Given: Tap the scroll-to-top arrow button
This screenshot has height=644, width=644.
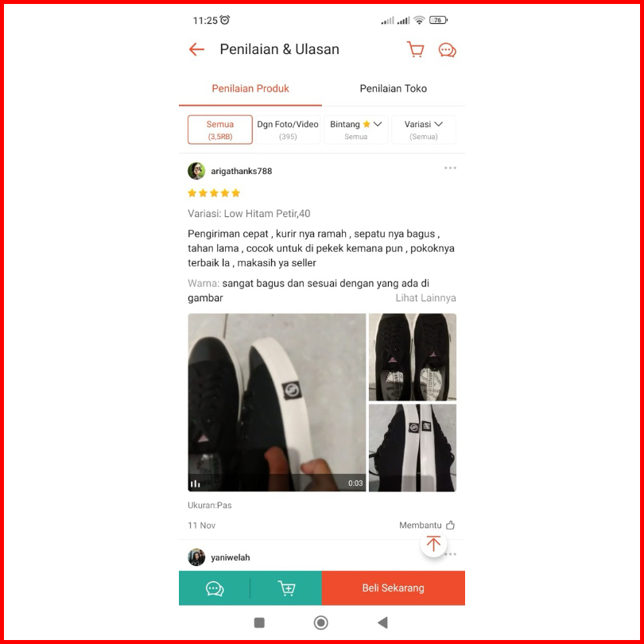Looking at the screenshot, I should pyautogui.click(x=433, y=544).
